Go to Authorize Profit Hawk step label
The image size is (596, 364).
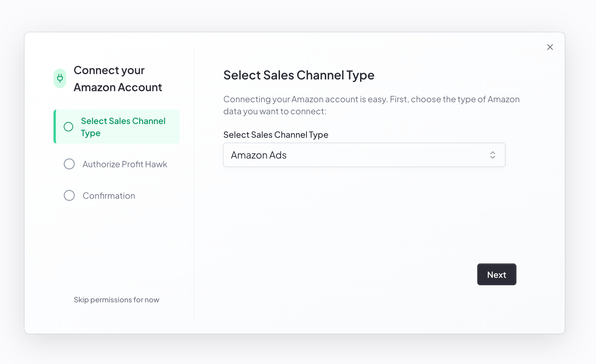125,164
